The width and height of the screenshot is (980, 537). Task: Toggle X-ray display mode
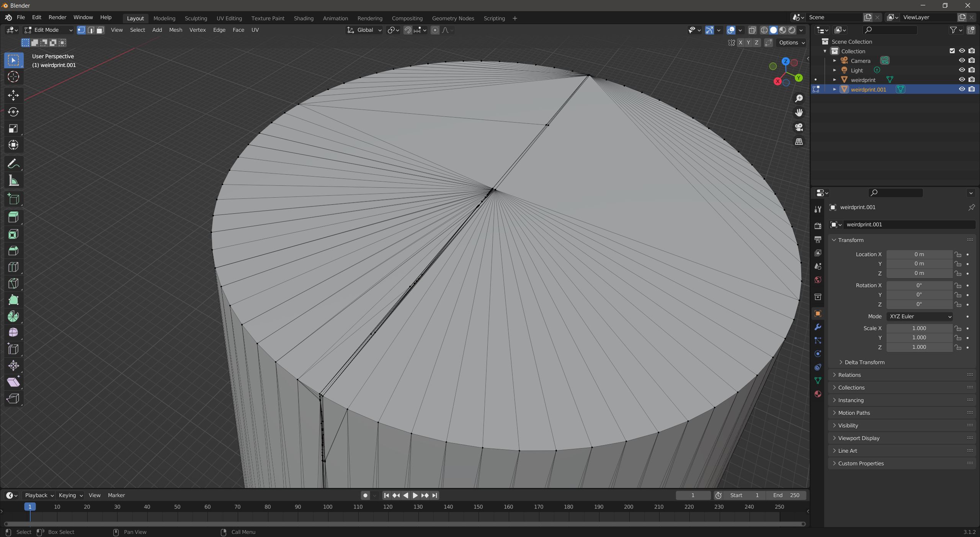(x=752, y=30)
